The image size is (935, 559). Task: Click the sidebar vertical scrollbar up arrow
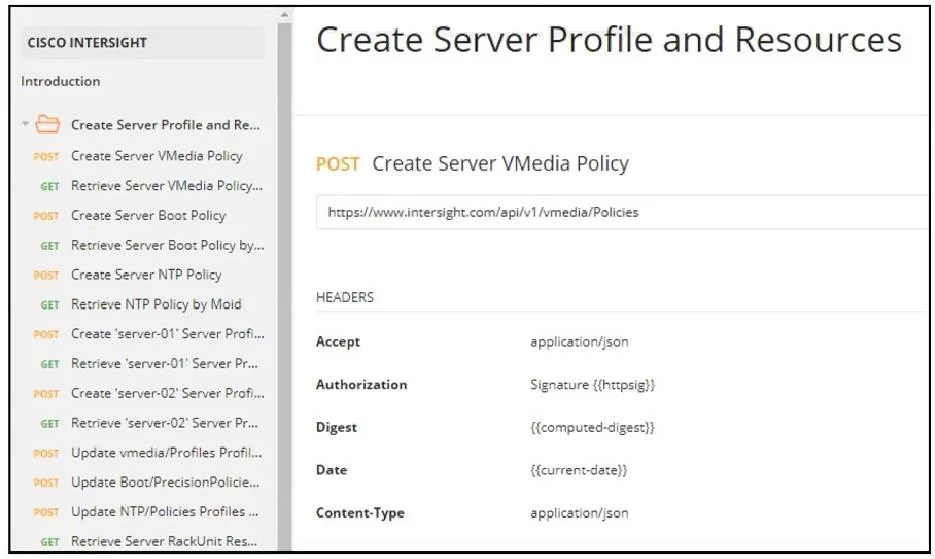(x=284, y=14)
